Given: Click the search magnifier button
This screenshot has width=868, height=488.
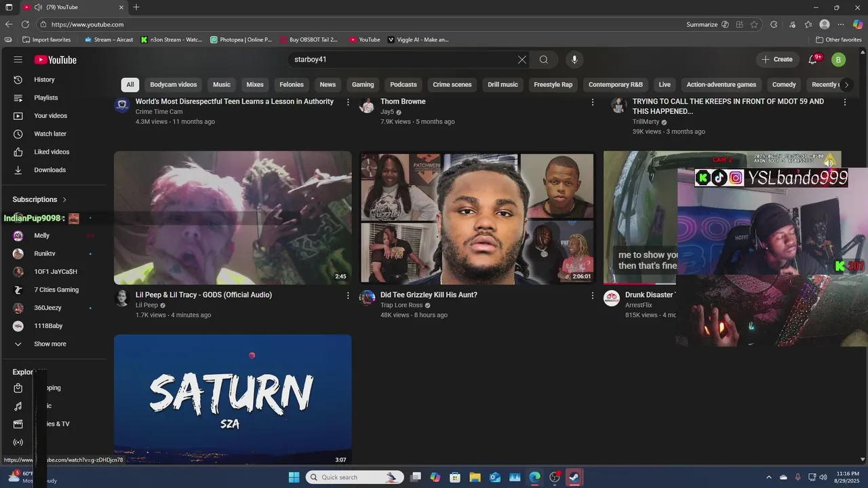Looking at the screenshot, I should (x=544, y=60).
